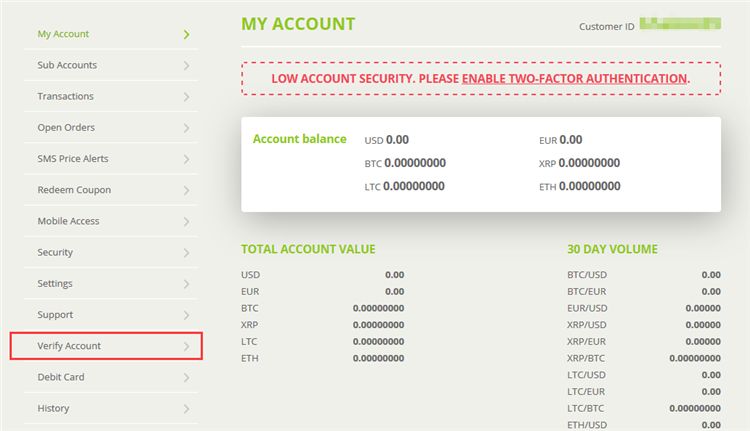The height and width of the screenshot is (431, 750).
Task: Click the My Account page heading
Action: tap(298, 24)
